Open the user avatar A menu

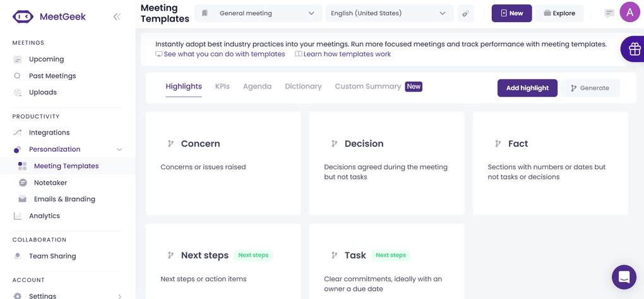pyautogui.click(x=630, y=12)
